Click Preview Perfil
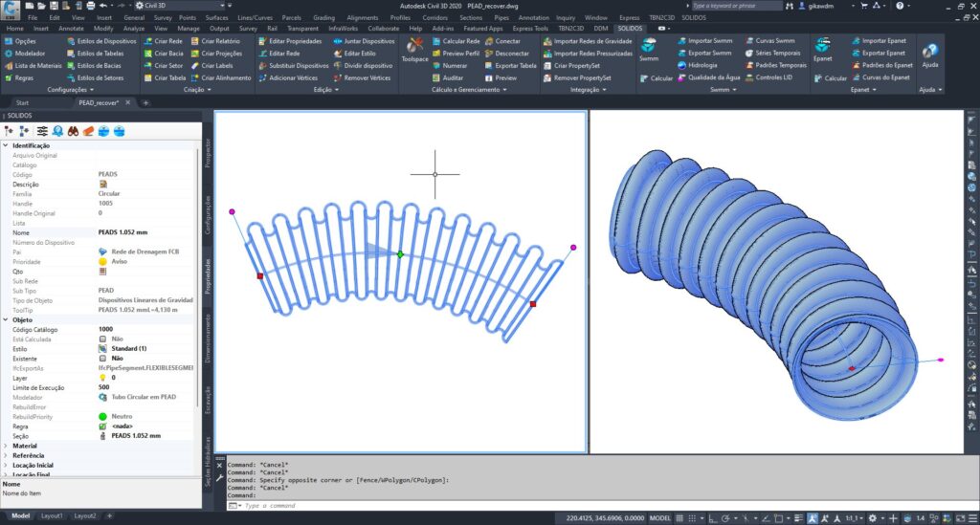The height and width of the screenshot is (525, 980). tap(456, 54)
